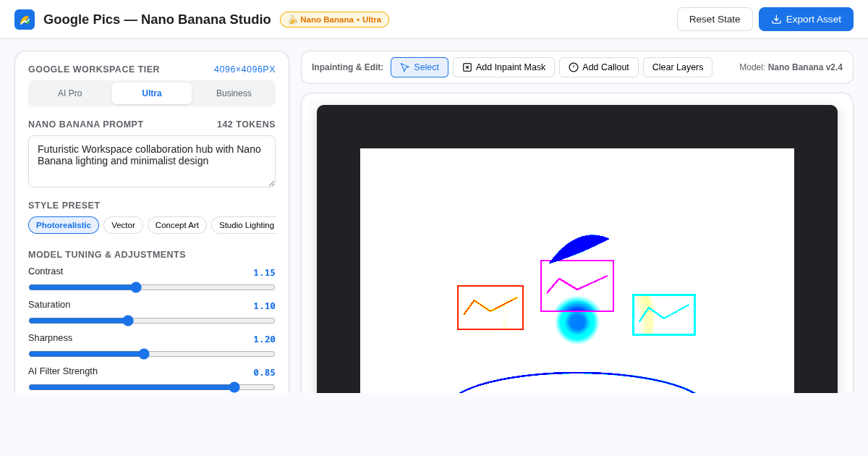
Task: Export the asset using Export Asset button
Action: click(x=806, y=19)
